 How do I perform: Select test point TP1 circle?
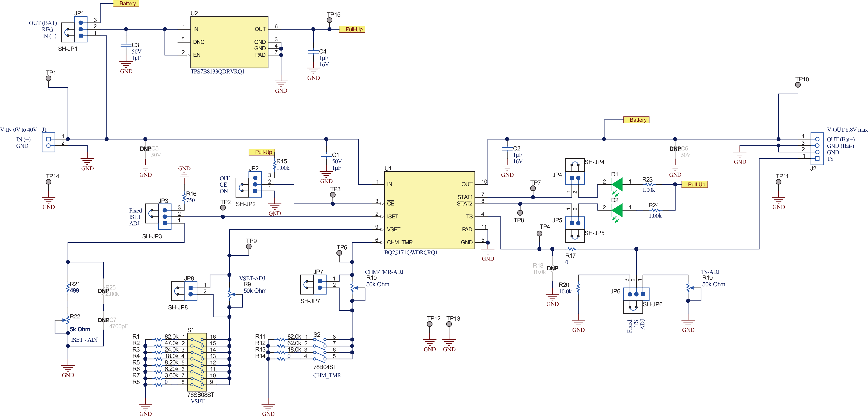pyautogui.click(x=48, y=78)
